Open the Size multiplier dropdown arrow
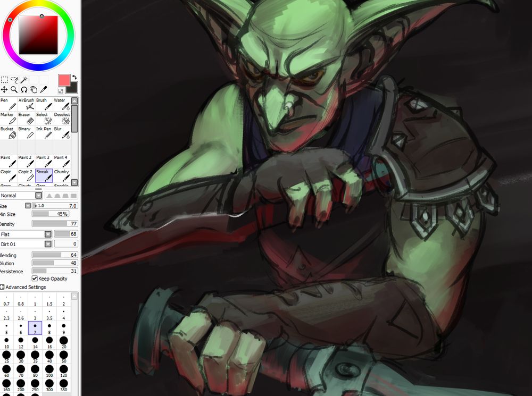Screen dimensions: 532x396 click(x=28, y=206)
